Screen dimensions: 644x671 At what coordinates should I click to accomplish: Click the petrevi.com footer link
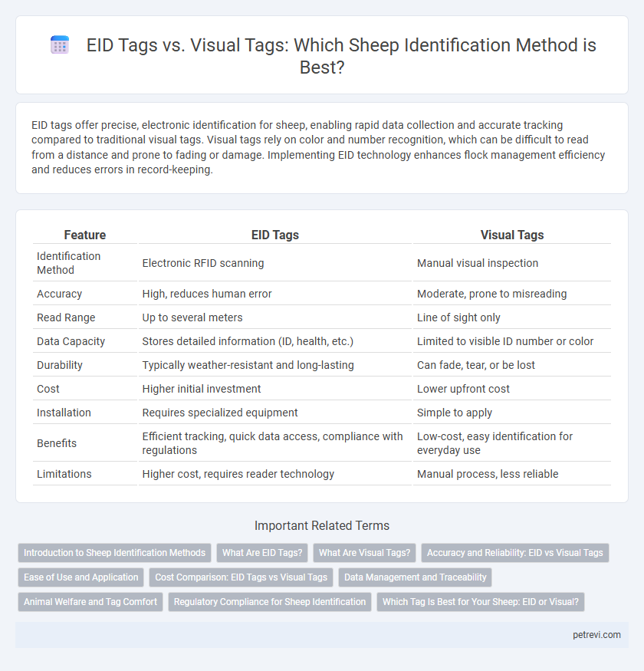coord(596,635)
